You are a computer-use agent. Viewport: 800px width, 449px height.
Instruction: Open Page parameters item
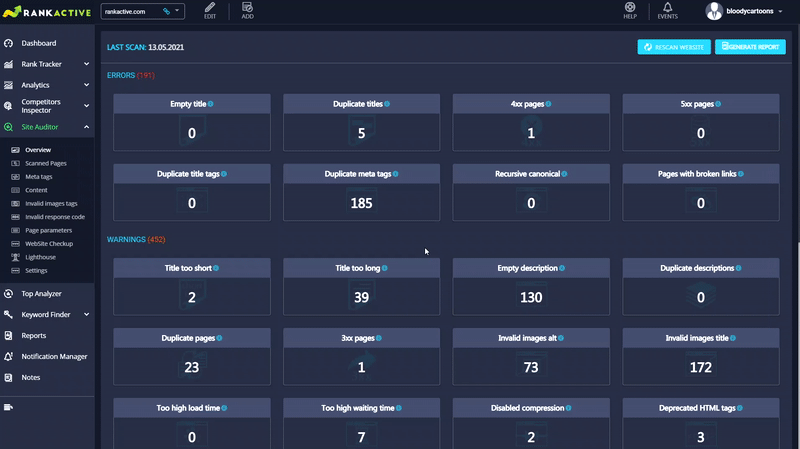click(48, 230)
